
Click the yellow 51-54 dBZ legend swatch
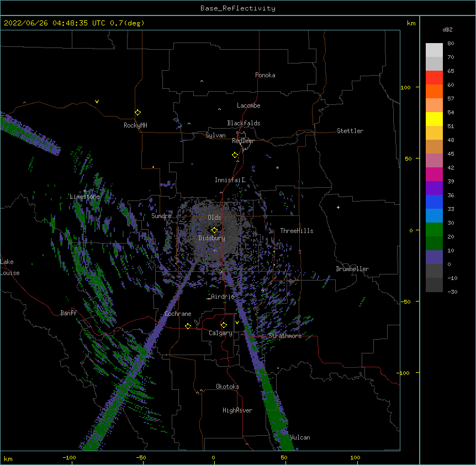coord(434,119)
